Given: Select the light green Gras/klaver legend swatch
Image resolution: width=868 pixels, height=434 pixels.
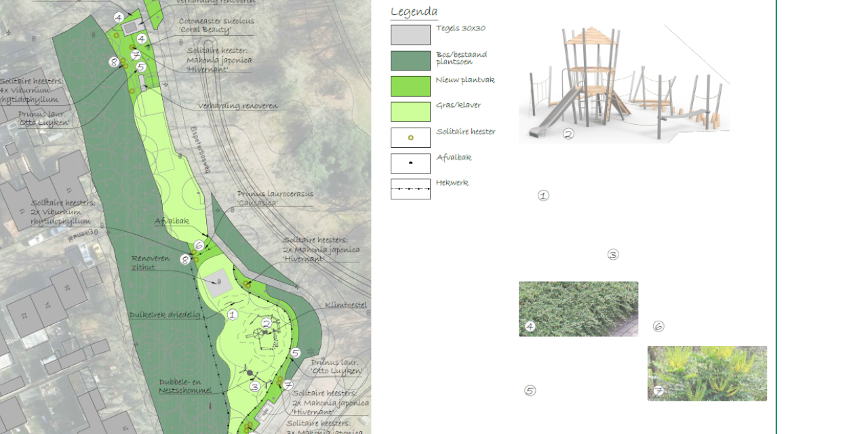Looking at the screenshot, I should point(410,112).
